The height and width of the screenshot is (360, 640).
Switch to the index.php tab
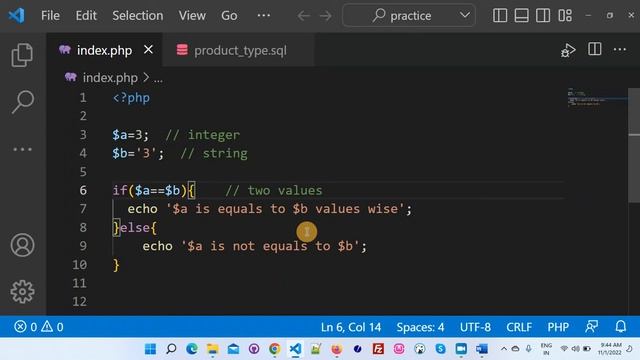point(104,50)
